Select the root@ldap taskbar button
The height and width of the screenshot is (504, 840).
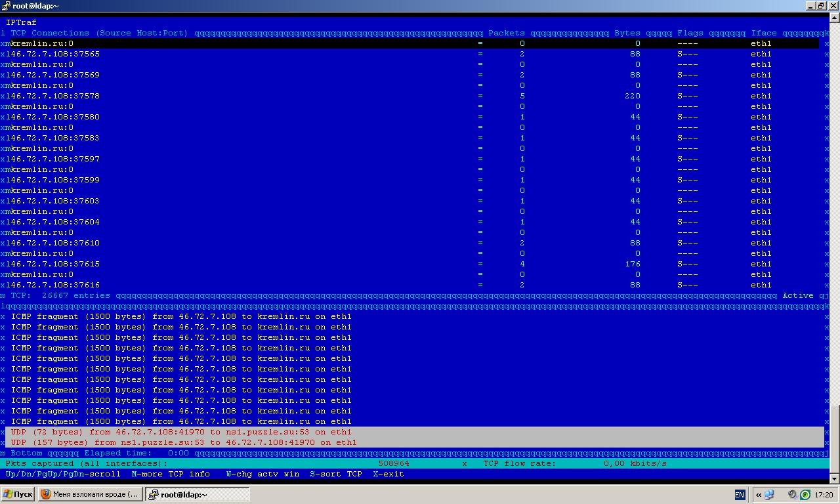pos(197,494)
